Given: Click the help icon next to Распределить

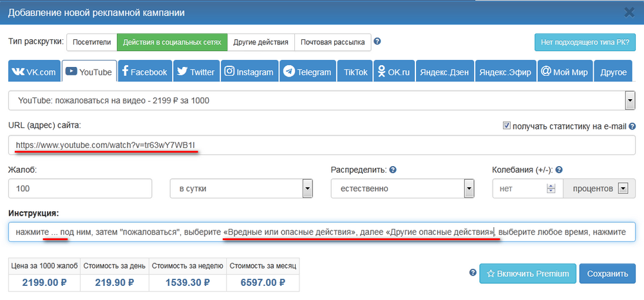Looking at the screenshot, I should pyautogui.click(x=393, y=170).
